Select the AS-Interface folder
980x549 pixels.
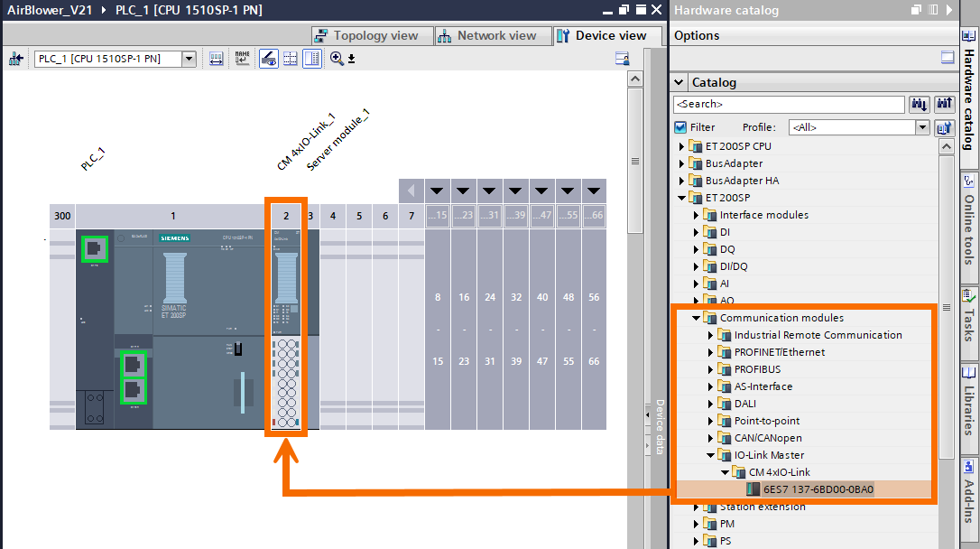[x=763, y=387]
